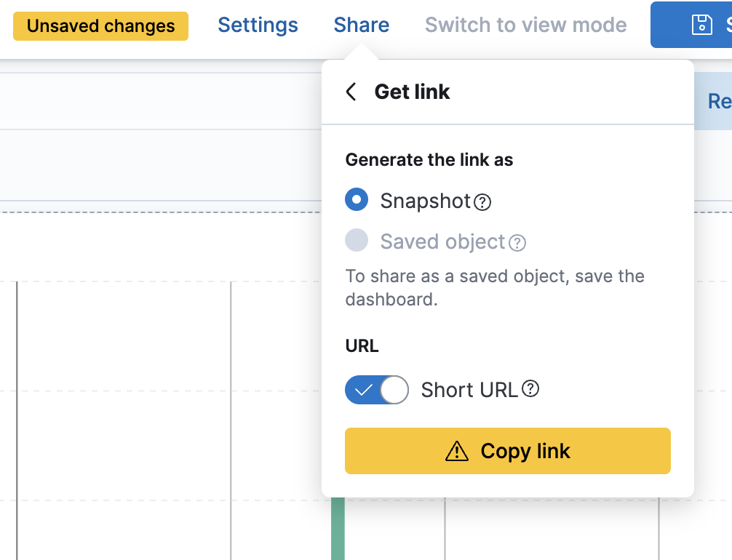The width and height of the screenshot is (732, 560).
Task: Click the warning triangle icon on Copy link
Action: click(457, 452)
